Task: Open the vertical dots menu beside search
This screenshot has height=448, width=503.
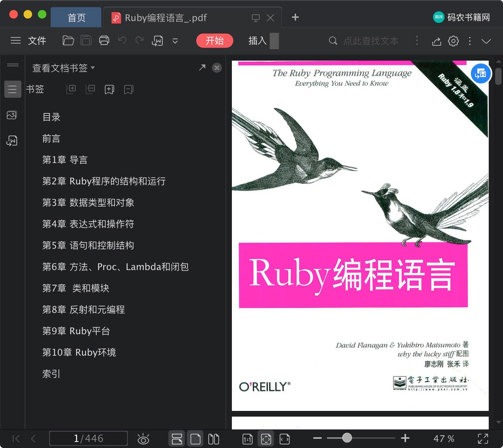Action: tap(417, 41)
